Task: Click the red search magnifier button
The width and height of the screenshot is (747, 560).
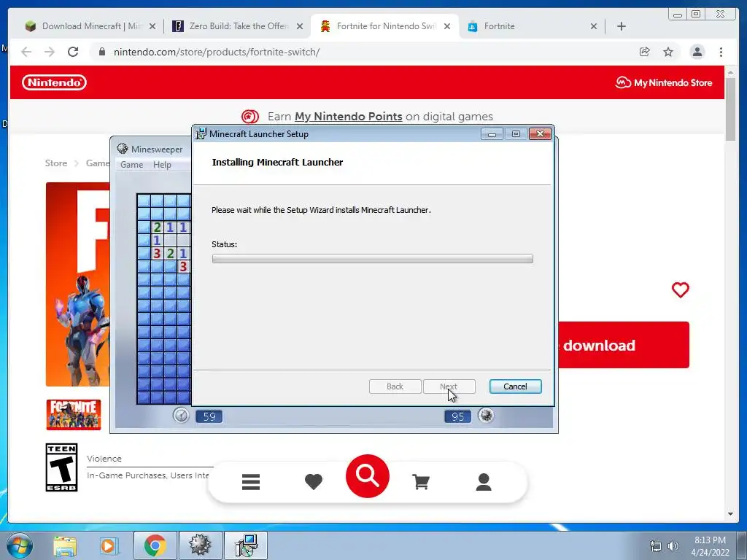Action: coord(368,476)
